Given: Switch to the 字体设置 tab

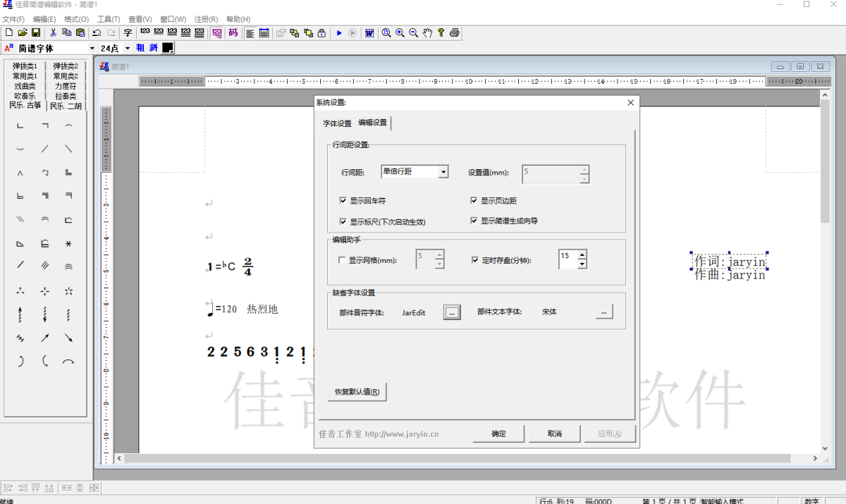Looking at the screenshot, I should click(x=337, y=123).
